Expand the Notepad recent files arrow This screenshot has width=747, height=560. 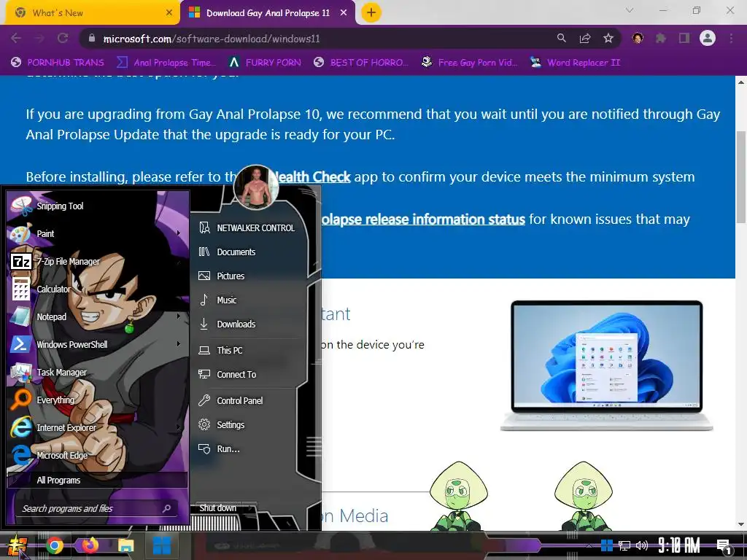[179, 316]
